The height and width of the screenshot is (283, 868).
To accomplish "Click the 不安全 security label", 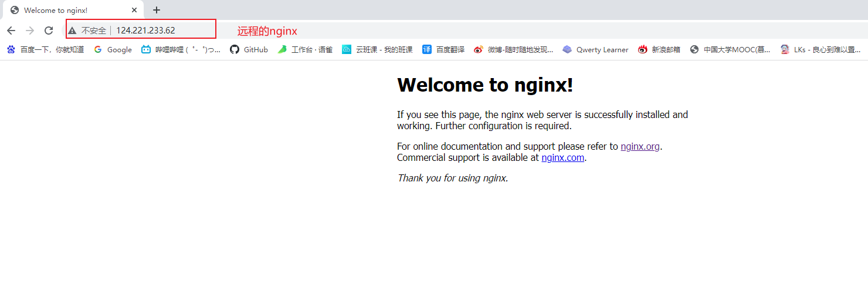I will [94, 31].
